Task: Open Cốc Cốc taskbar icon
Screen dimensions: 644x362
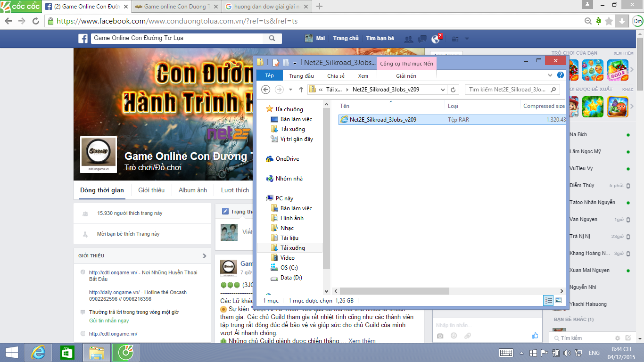Action: (126, 353)
